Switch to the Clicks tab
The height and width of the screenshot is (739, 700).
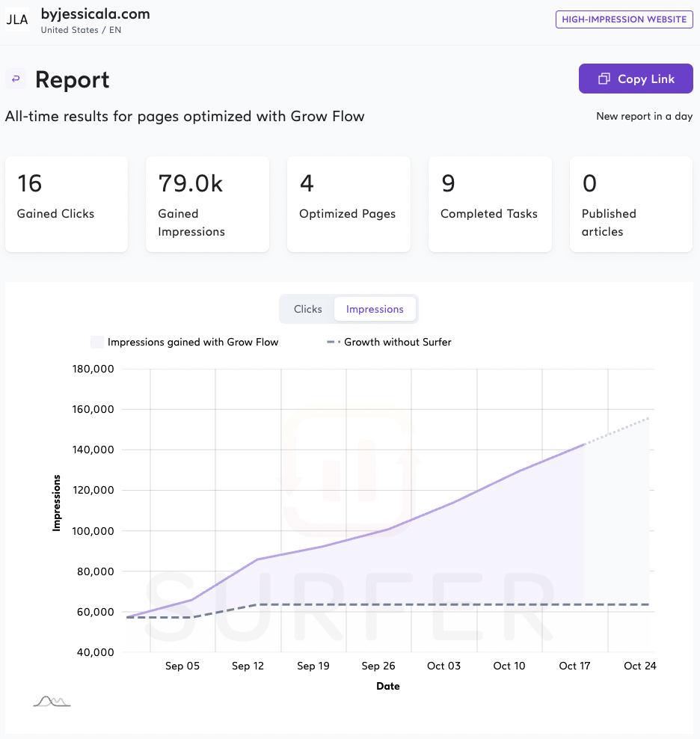coord(308,309)
